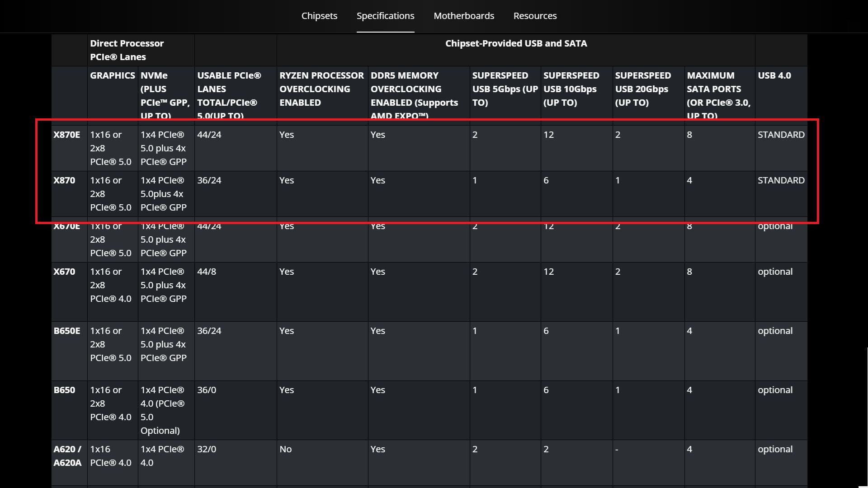Click A620 DDR5 overclocking Yes cell
The width and height of the screenshot is (868, 488).
click(x=378, y=449)
